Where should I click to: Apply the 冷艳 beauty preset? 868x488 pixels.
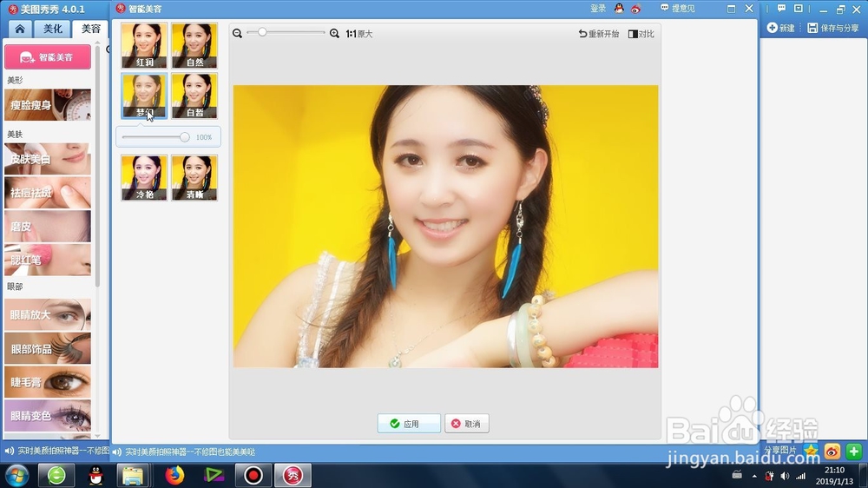144,177
